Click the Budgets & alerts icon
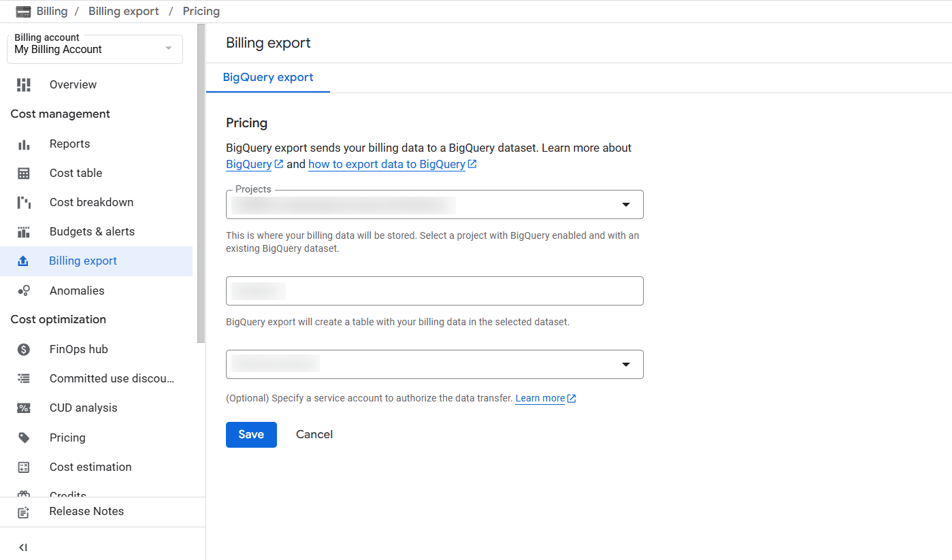 tap(24, 232)
